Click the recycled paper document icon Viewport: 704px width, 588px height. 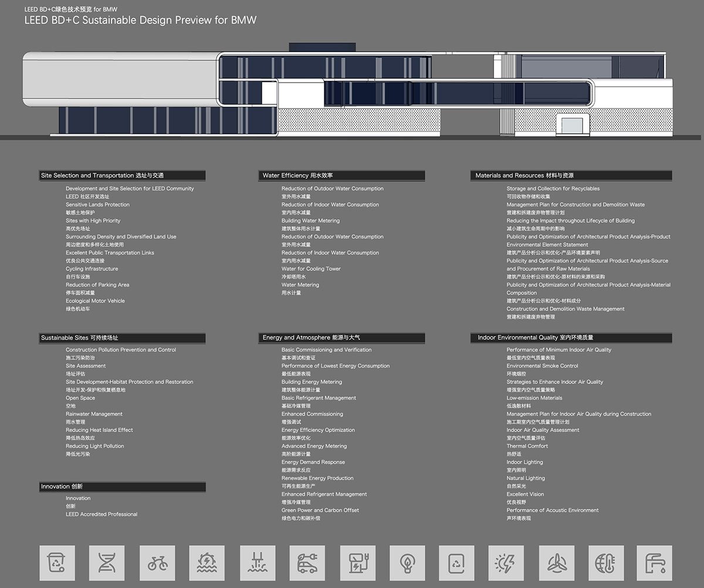pos(456,563)
